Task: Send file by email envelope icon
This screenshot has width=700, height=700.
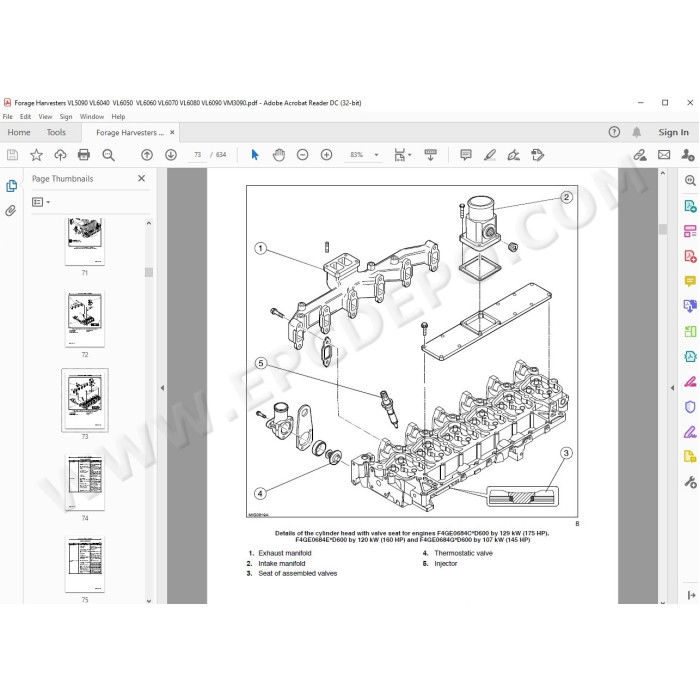Action: 664,155
